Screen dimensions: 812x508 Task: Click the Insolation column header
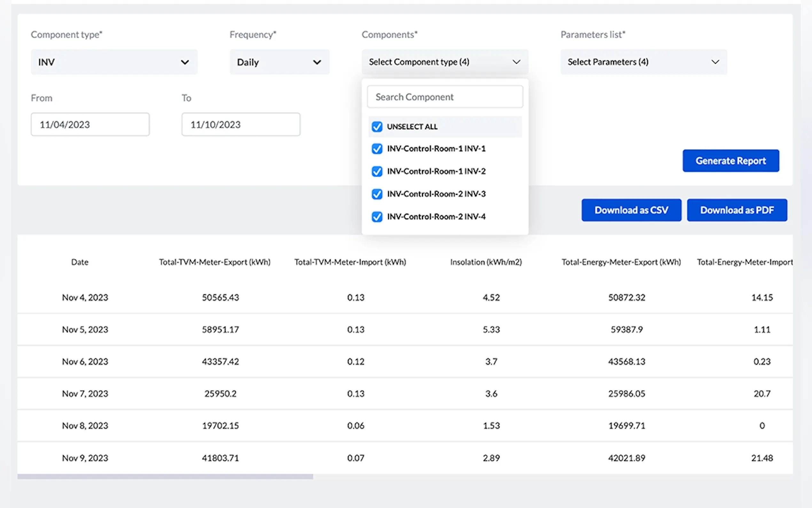[486, 262]
